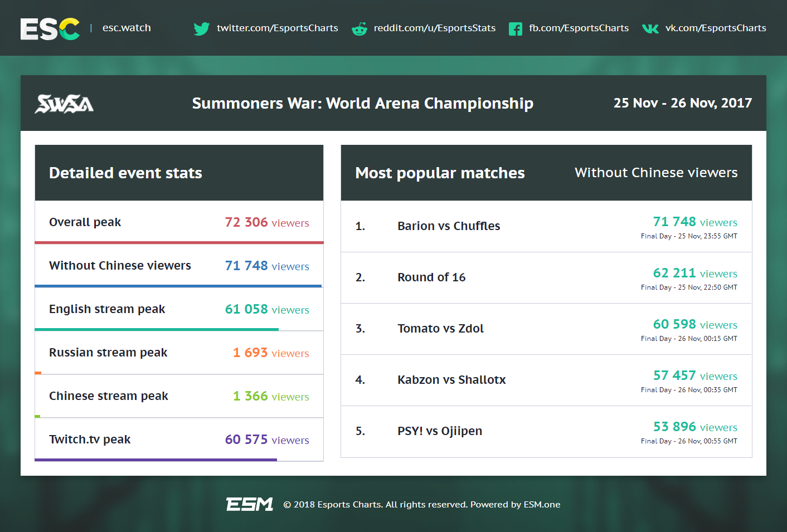787x532 pixels.
Task: Click the Twitter bird icon
Action: coord(201,28)
